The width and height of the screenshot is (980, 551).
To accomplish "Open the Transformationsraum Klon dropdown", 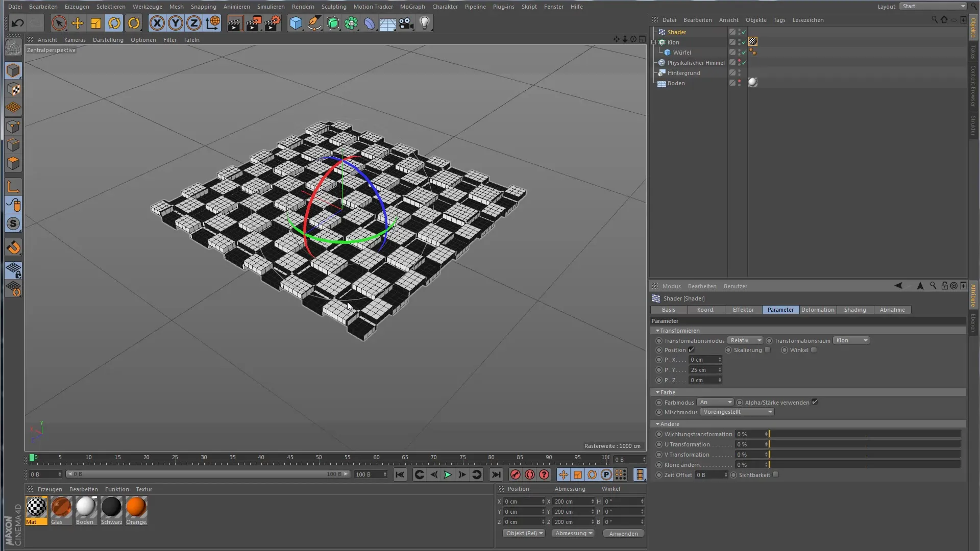I will pyautogui.click(x=851, y=340).
